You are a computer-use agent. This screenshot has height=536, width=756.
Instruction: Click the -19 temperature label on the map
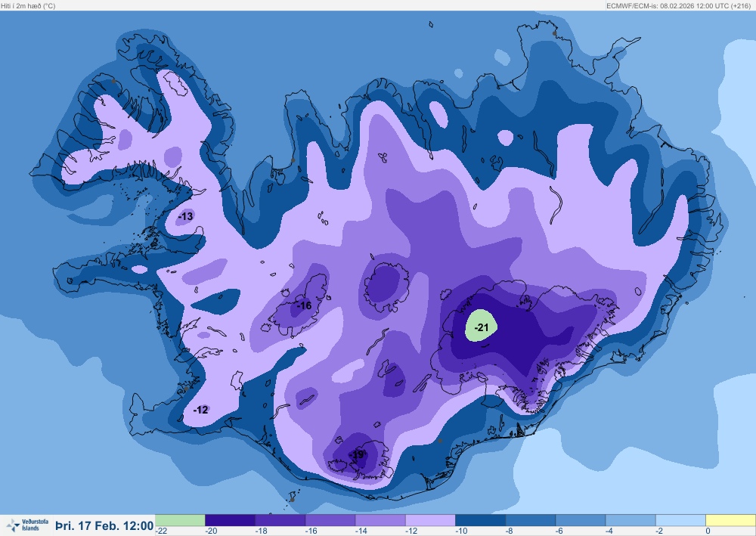(358, 455)
